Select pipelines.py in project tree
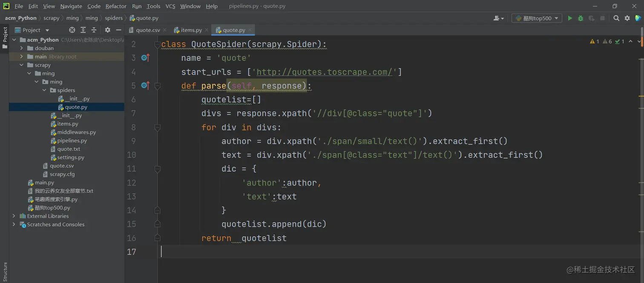Image resolution: width=644 pixels, height=283 pixels. click(72, 141)
